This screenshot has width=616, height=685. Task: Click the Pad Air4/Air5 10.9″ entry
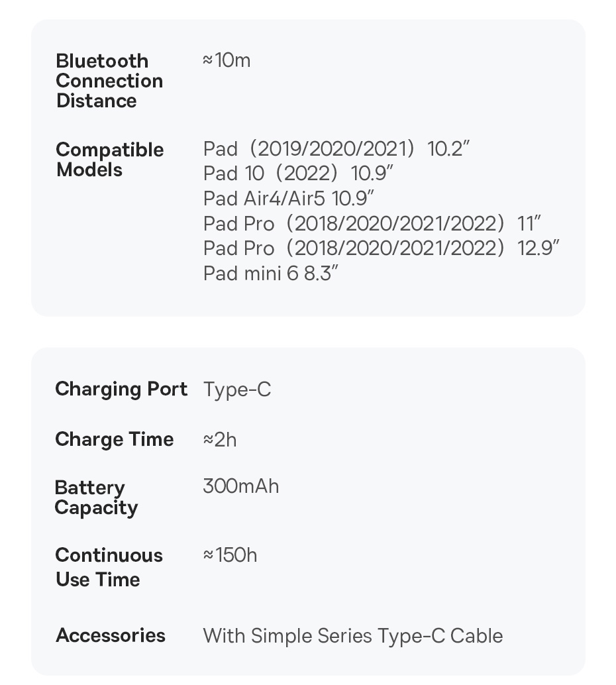click(x=289, y=198)
